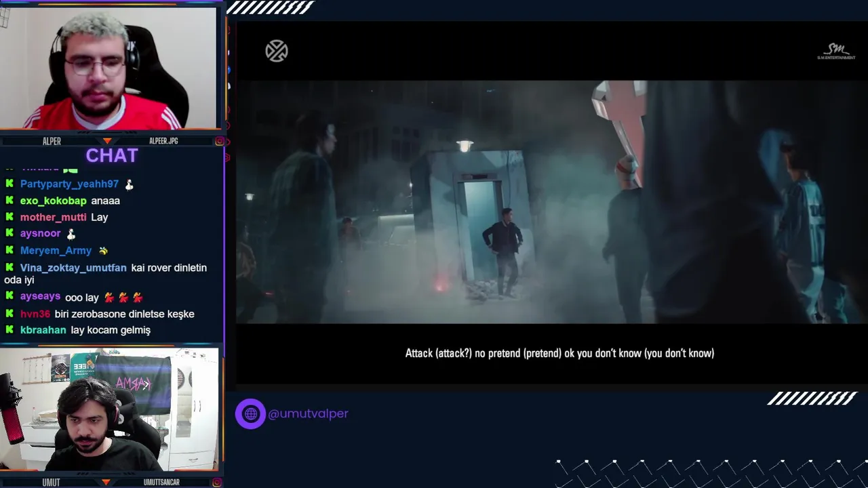
Task: Click the UMUTTSANCAR handle label
Action: [161, 482]
